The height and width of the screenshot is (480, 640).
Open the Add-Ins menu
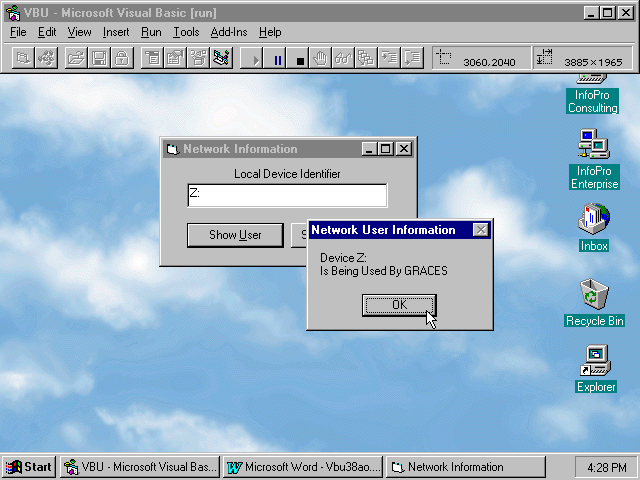228,32
